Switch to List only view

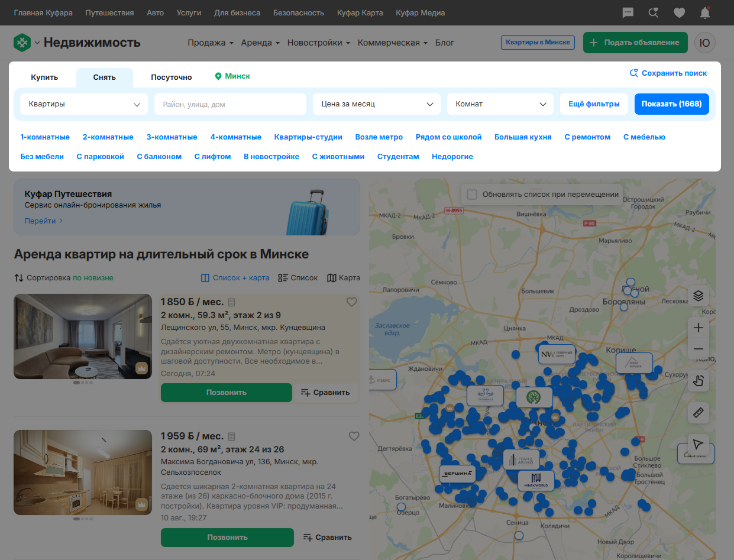[298, 278]
